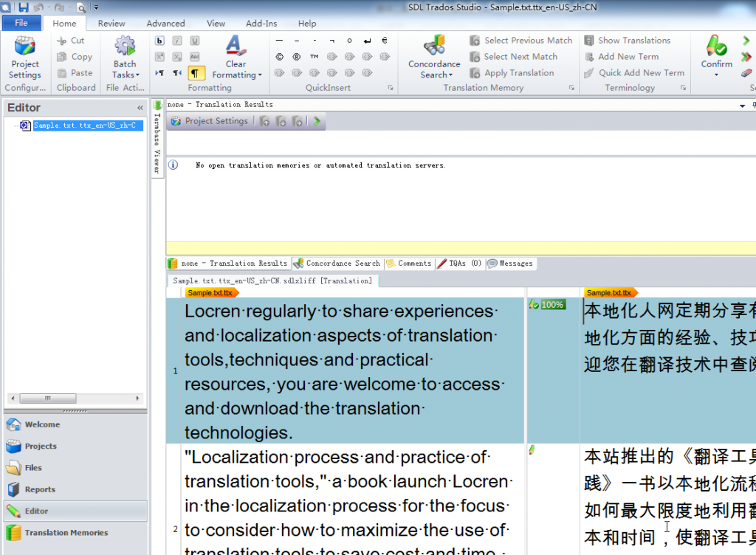The height and width of the screenshot is (555, 756).
Task: Click the Concordance Search binoculars icon
Action: pyautogui.click(x=434, y=46)
